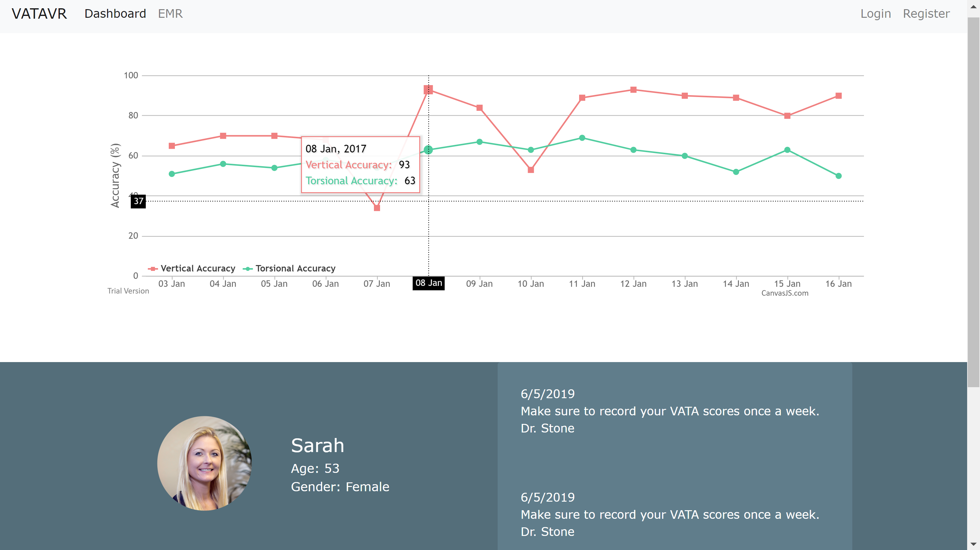This screenshot has width=980, height=550.
Task: Click Sarah's profile photo
Action: [205, 463]
